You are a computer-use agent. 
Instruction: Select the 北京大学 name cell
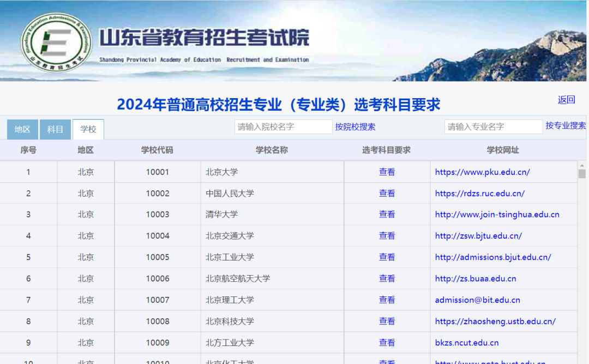[272, 172]
